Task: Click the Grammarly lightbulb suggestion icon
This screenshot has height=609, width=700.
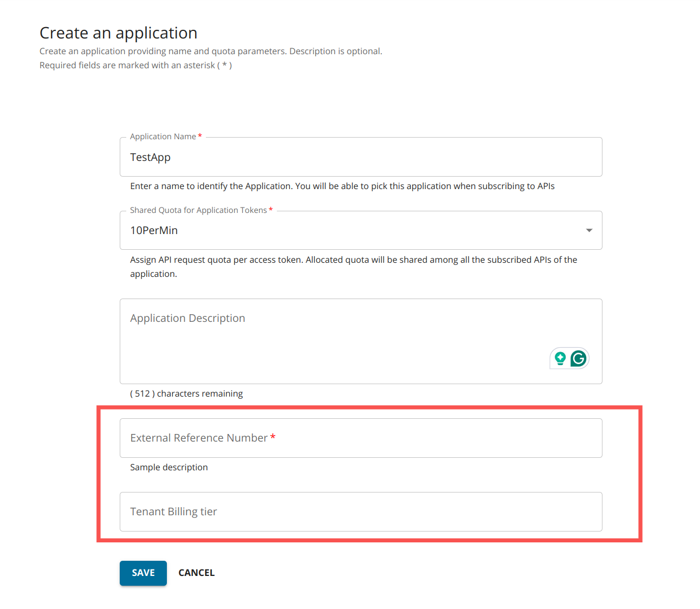Action: click(560, 358)
